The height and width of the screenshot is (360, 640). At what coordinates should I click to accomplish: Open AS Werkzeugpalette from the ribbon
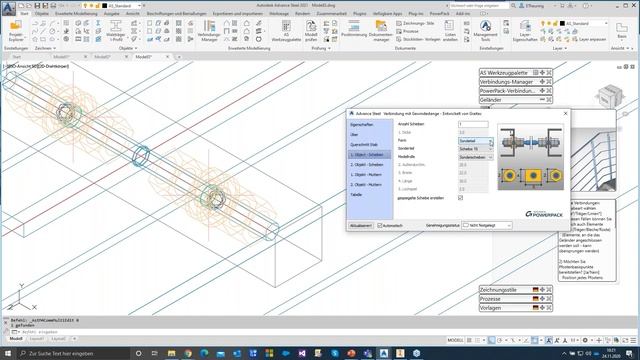[286, 31]
